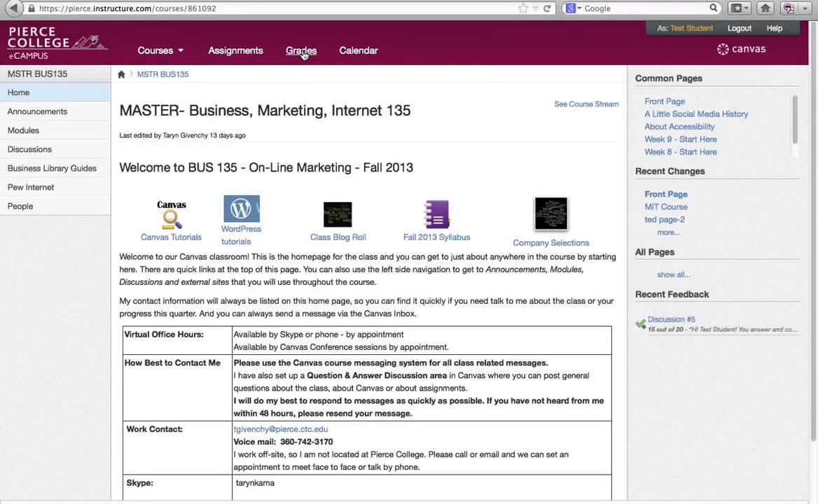Open the Grades menu item
The height and width of the screenshot is (504, 818).
pos(301,50)
